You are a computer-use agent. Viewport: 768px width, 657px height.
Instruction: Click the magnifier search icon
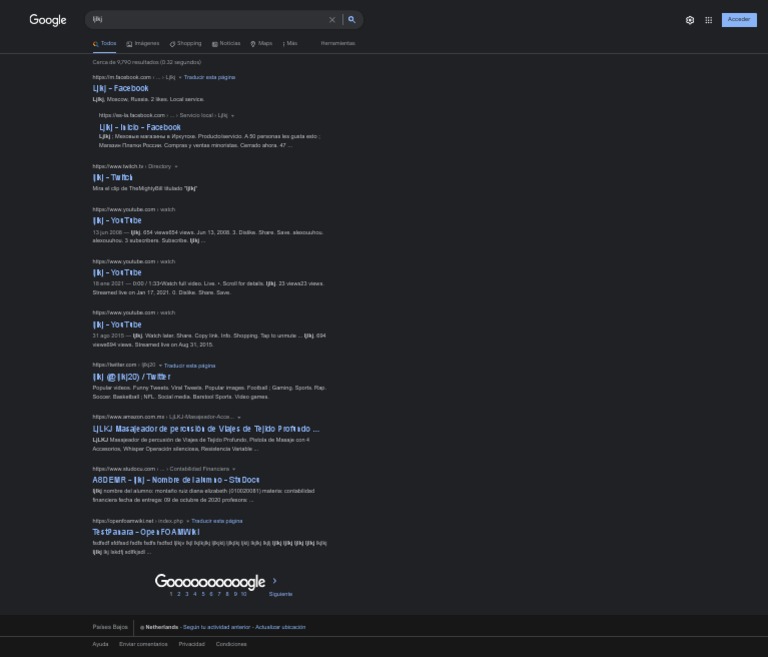tap(352, 20)
